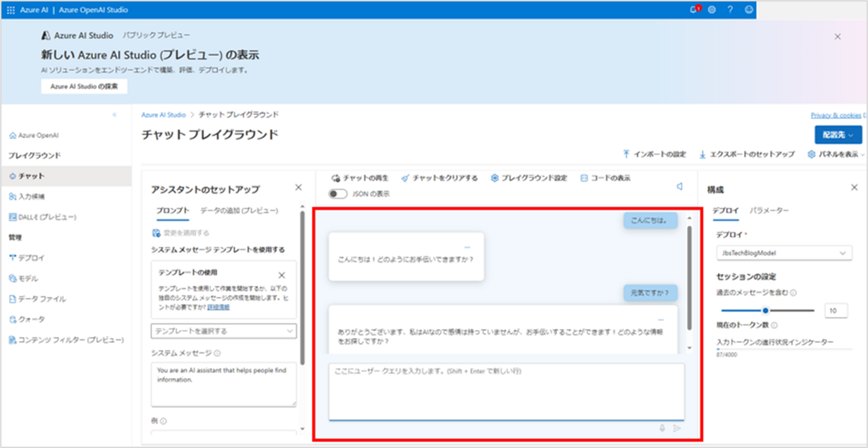Close the テンプレートの使用 tip card
Viewport: 868px width, 448px height.
click(x=281, y=275)
